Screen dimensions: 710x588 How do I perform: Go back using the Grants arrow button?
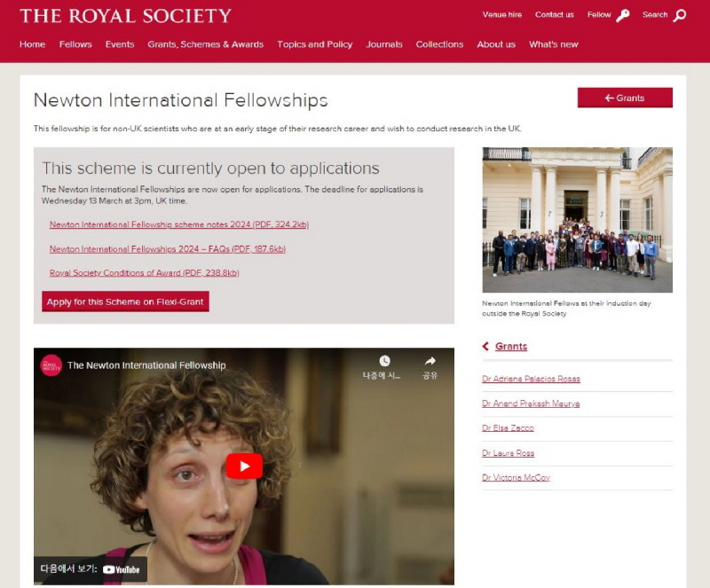[x=625, y=98]
